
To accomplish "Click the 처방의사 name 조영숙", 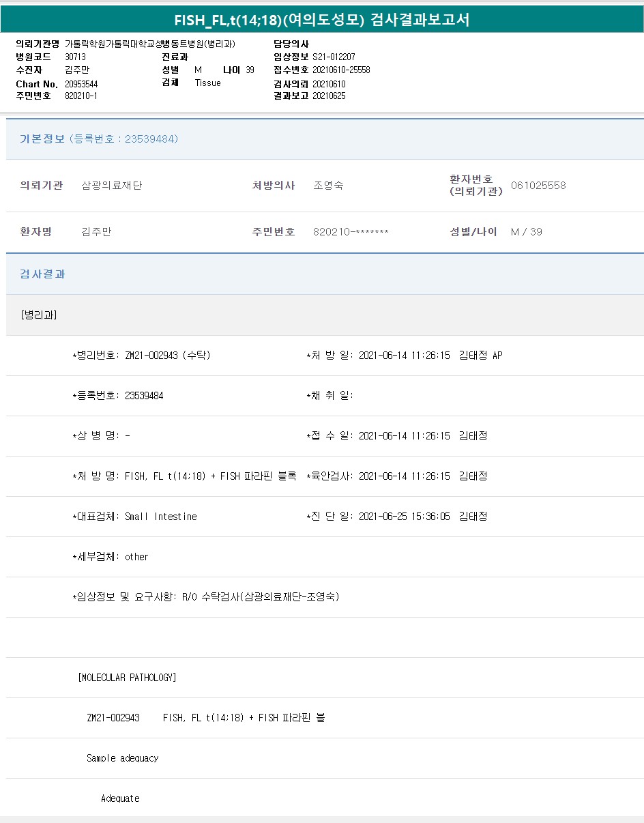I will [x=328, y=185].
